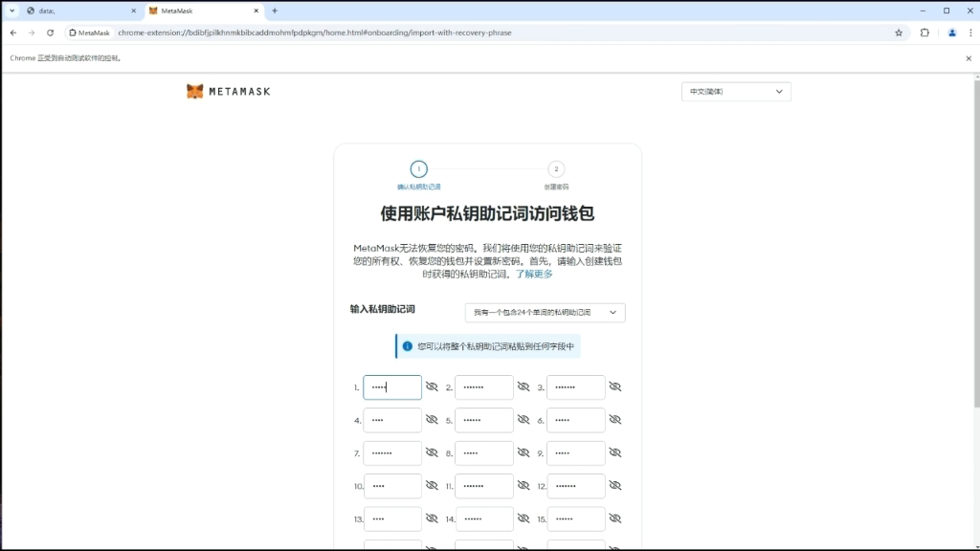Dismiss the Chrome automation notice bar
Screen dimensions: 980x551
pyautogui.click(x=969, y=58)
